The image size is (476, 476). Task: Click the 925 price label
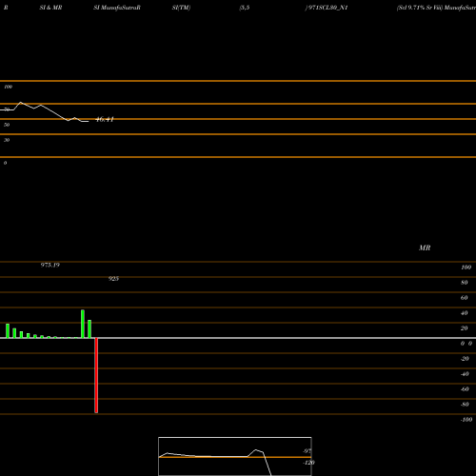pyautogui.click(x=113, y=279)
